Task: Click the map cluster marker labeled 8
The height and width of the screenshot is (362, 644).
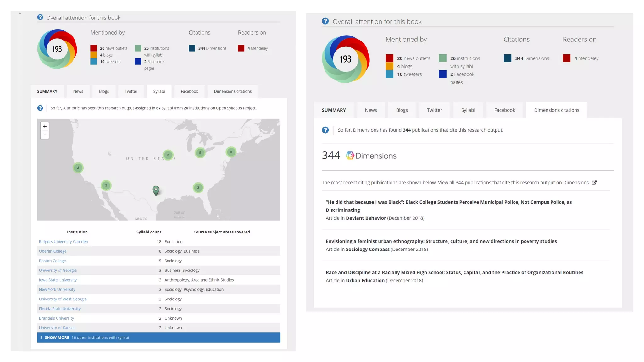Action: pos(231,152)
